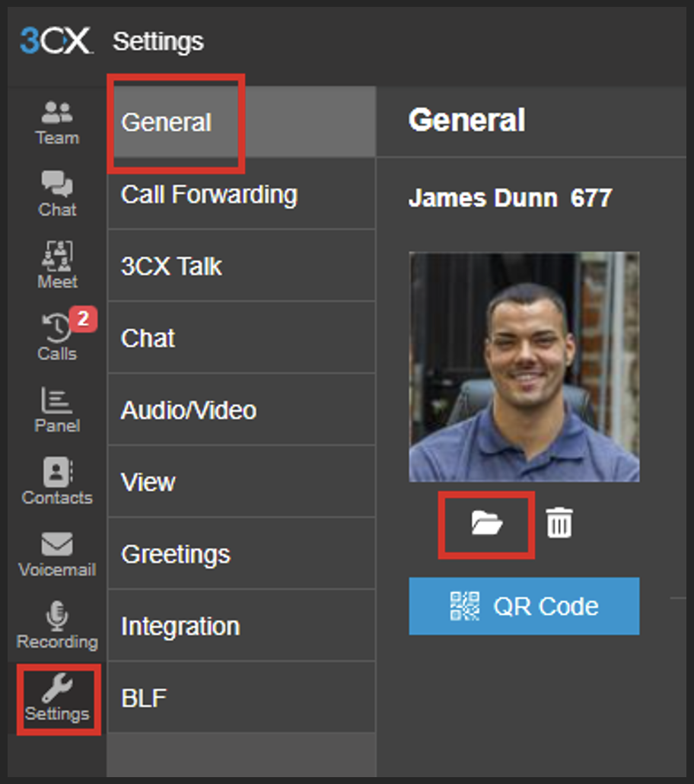The image size is (694, 784).
Task: Show the QR Code
Action: [x=524, y=606]
